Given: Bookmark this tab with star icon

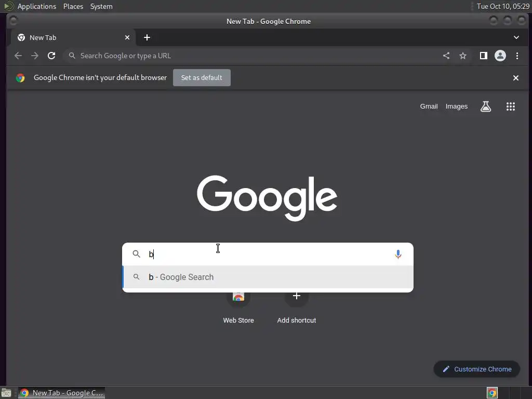Looking at the screenshot, I should coord(463,56).
